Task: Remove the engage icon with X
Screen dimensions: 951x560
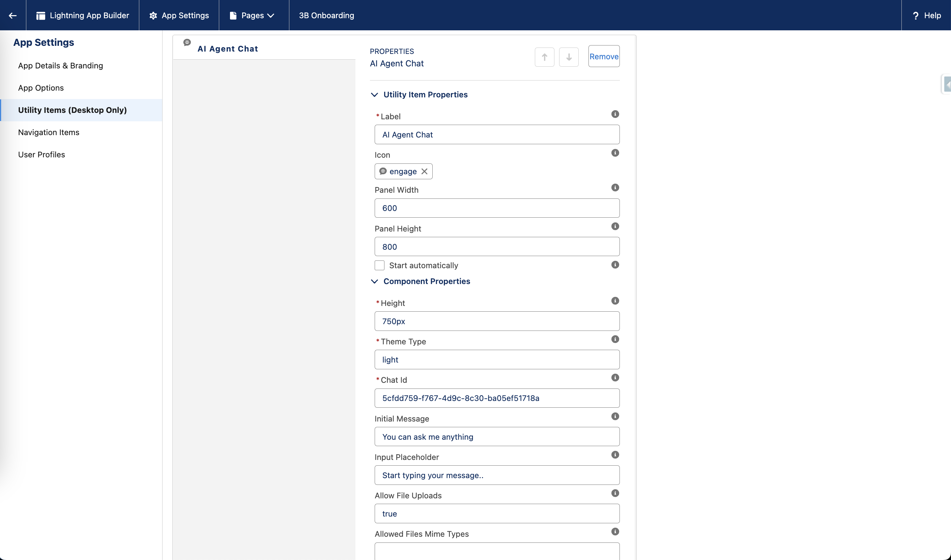Action: click(424, 171)
